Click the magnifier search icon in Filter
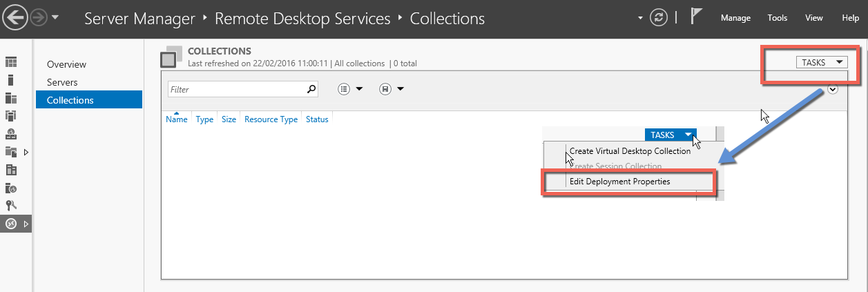The width and height of the screenshot is (868, 292). (x=311, y=89)
